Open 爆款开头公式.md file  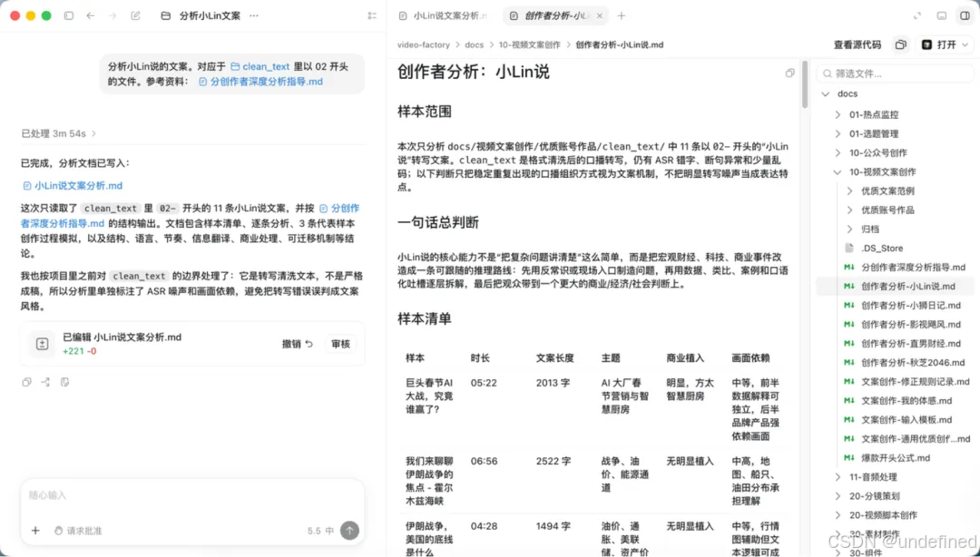click(x=895, y=458)
